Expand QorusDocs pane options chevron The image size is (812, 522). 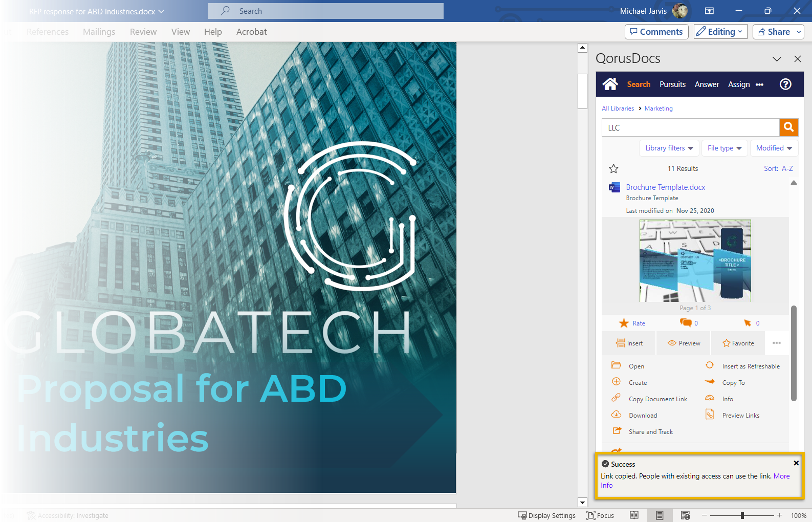tap(777, 59)
